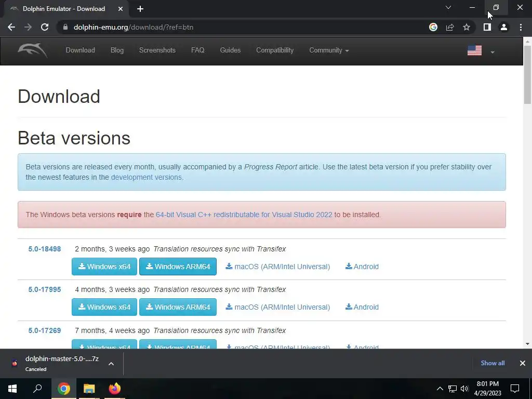532x399 pixels.
Task: Reload the page using the refresh icon
Action: click(45, 27)
